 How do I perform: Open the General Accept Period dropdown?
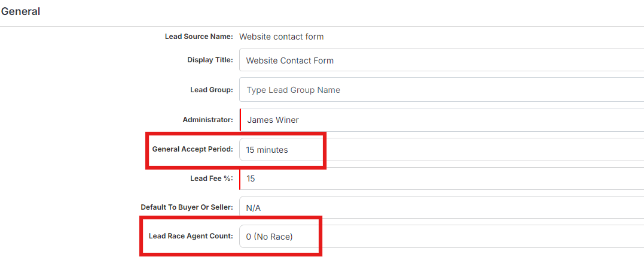coord(441,150)
